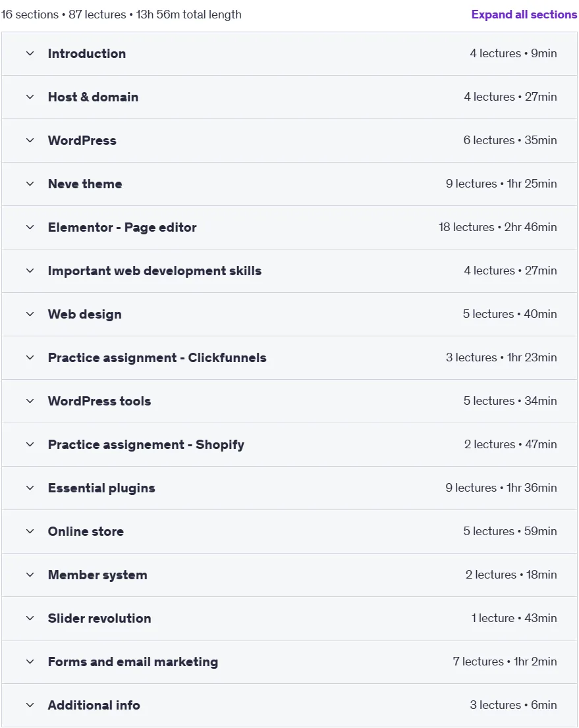Expand Practice assignment - Clickfunnels chevron
The height and width of the screenshot is (728, 579).
tap(30, 357)
